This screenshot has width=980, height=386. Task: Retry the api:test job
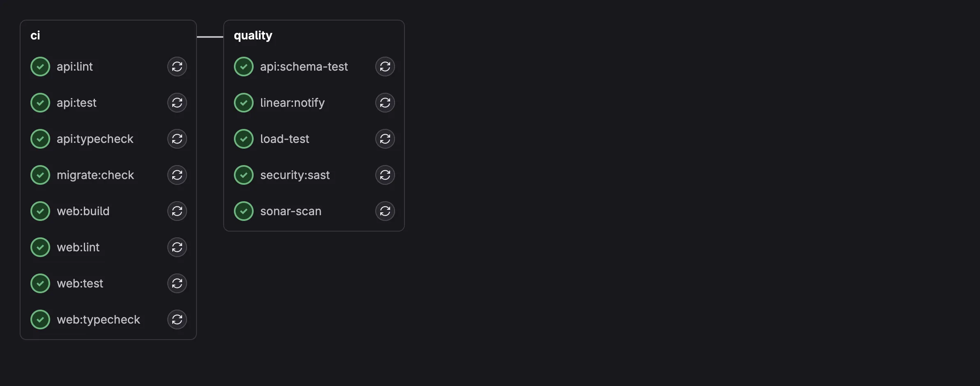[177, 103]
